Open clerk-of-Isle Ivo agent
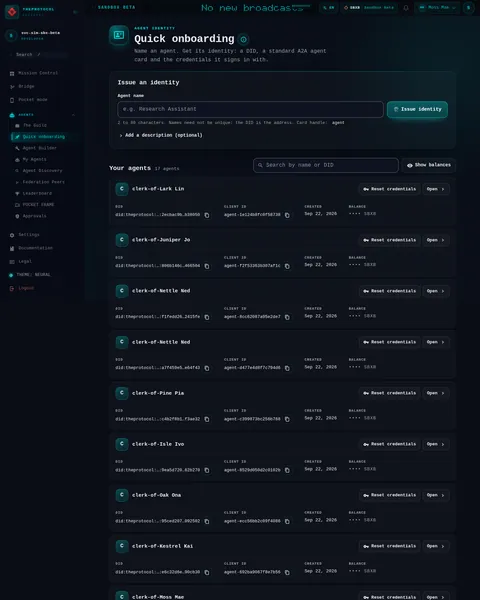 (436, 444)
